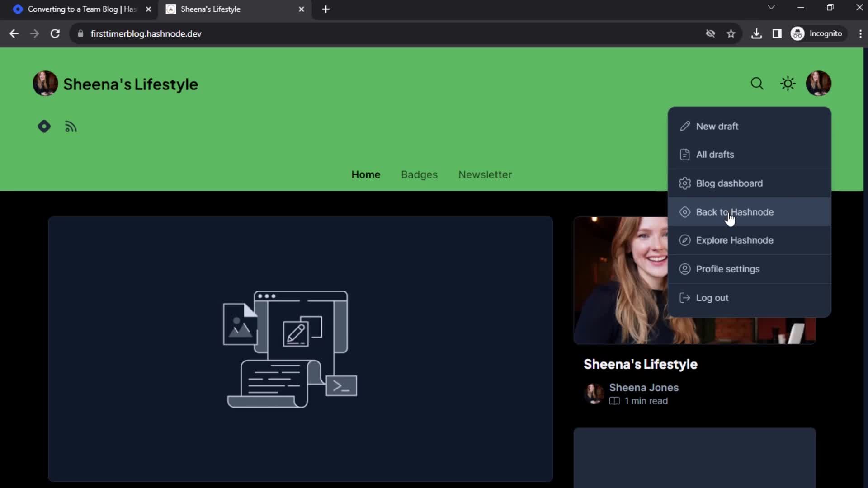Toggle light theme with sun icon
This screenshot has width=868, height=488.
click(788, 84)
